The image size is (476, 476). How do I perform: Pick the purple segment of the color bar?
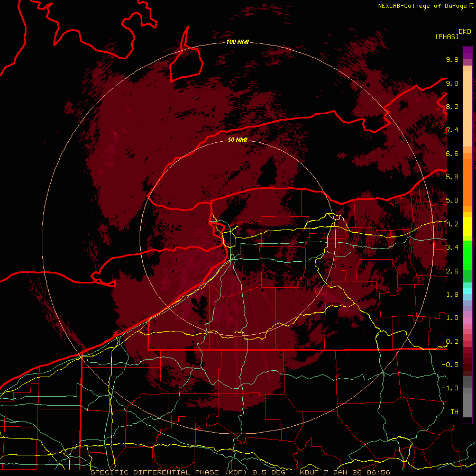467,53
